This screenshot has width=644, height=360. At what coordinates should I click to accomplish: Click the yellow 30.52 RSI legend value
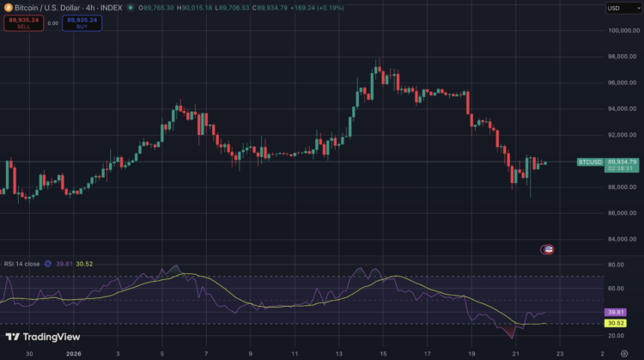[84, 264]
